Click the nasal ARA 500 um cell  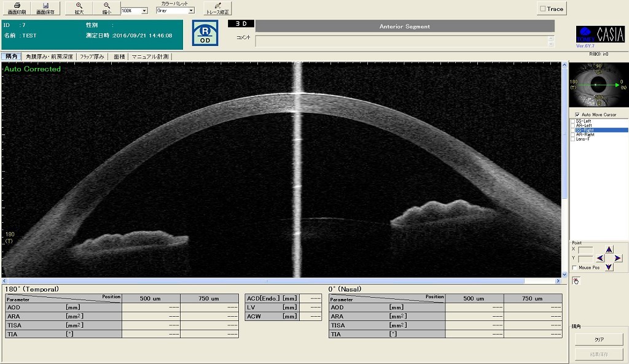click(475, 316)
